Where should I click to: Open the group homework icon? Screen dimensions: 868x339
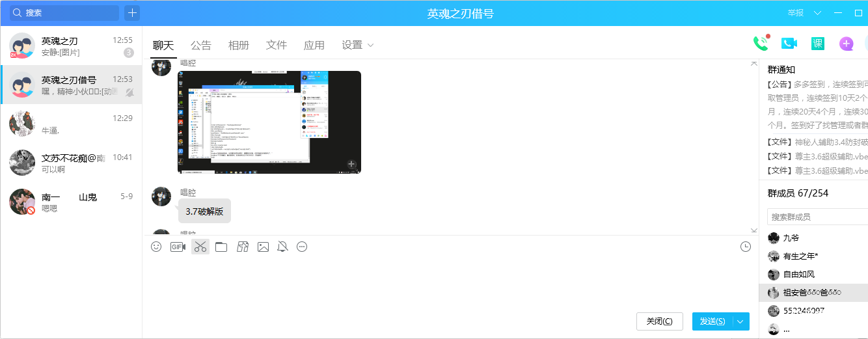click(x=243, y=247)
